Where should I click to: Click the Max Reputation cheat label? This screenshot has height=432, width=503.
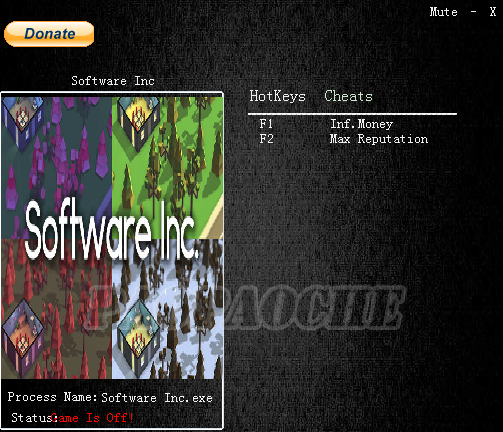(x=379, y=139)
